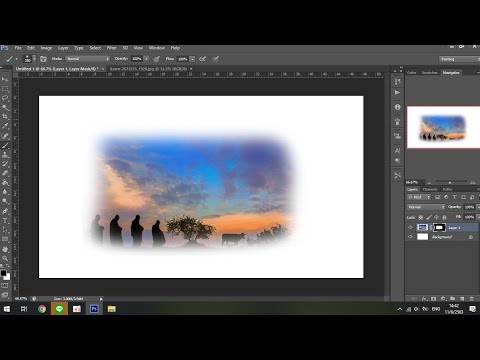Create a new layer icon
The width and height of the screenshot is (480, 360).
tap(462, 299)
